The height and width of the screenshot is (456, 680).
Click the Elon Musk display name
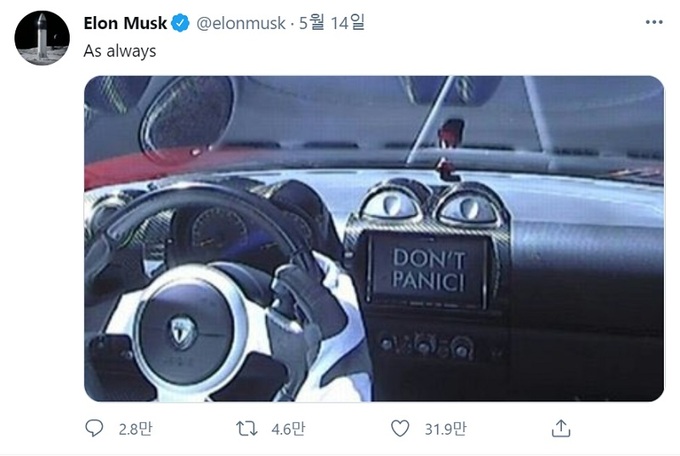(x=125, y=23)
